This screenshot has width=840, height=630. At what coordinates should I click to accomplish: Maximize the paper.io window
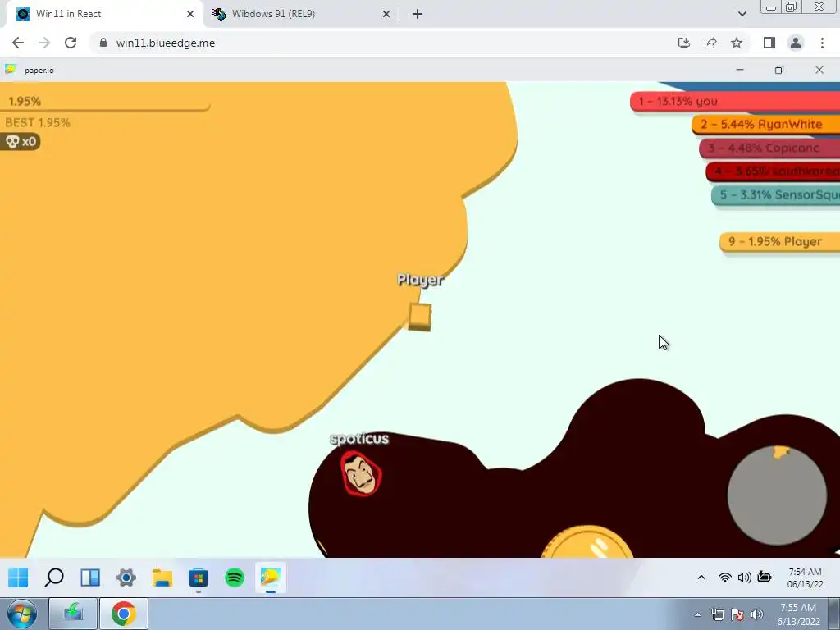pyautogui.click(x=779, y=71)
